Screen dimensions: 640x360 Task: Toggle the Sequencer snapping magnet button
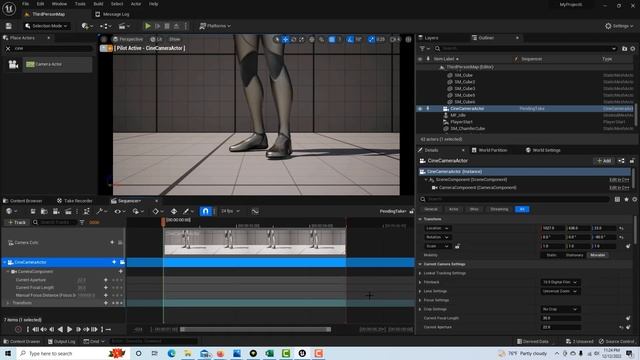205,211
